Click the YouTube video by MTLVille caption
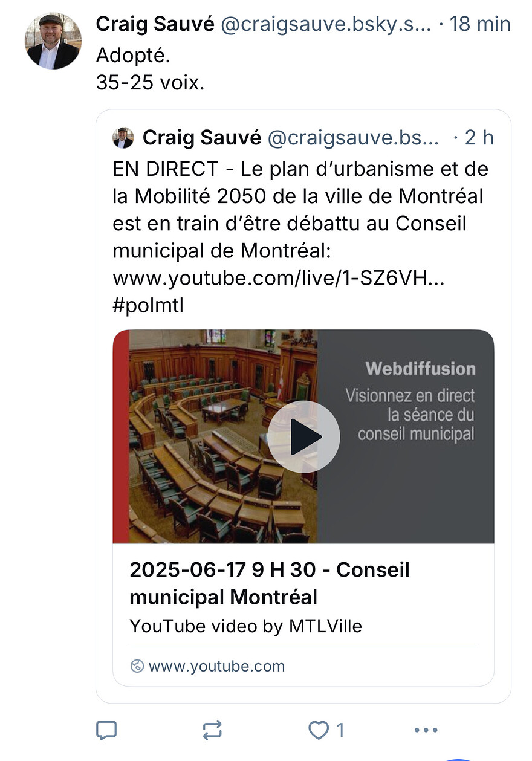Image resolution: width=532 pixels, height=761 pixels. (245, 626)
